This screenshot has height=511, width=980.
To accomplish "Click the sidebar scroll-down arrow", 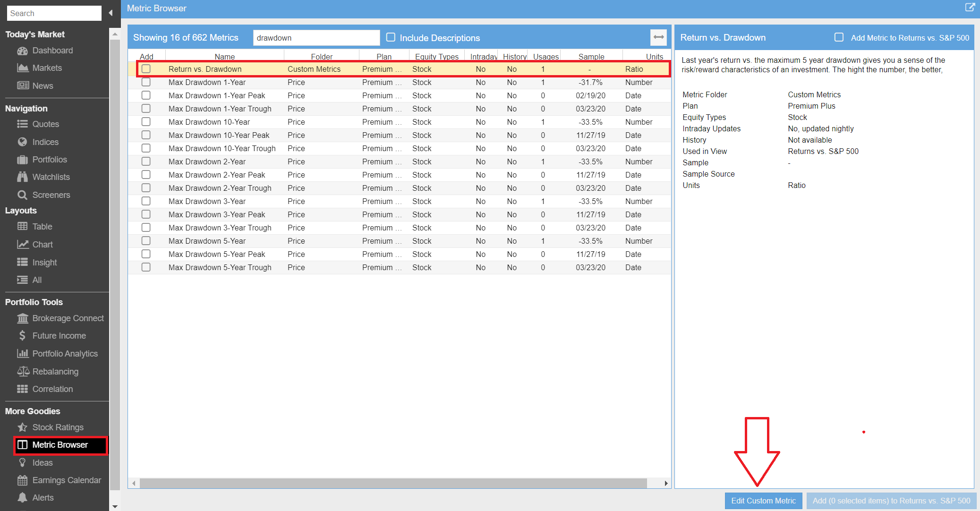I will [115, 506].
